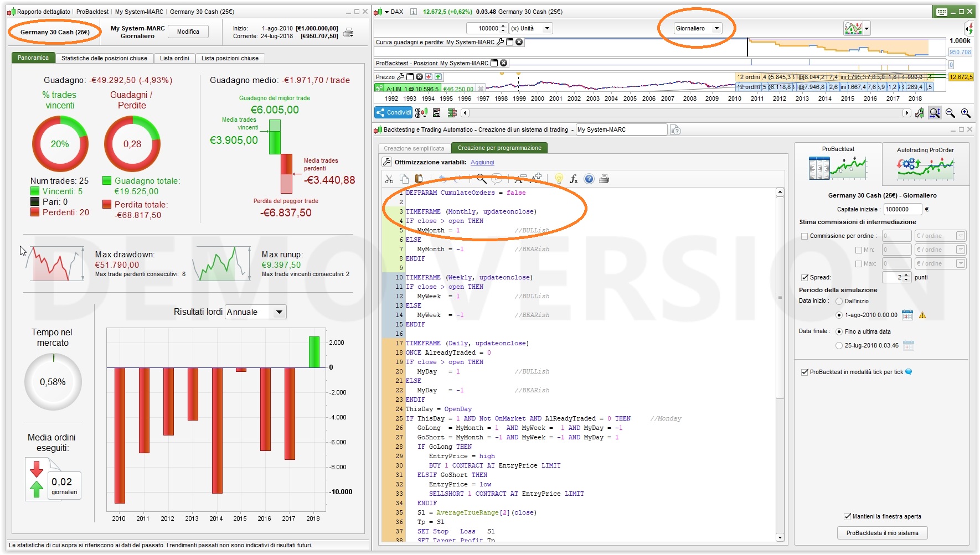
Task: Click the Capitale iniziale input field
Action: click(x=902, y=209)
